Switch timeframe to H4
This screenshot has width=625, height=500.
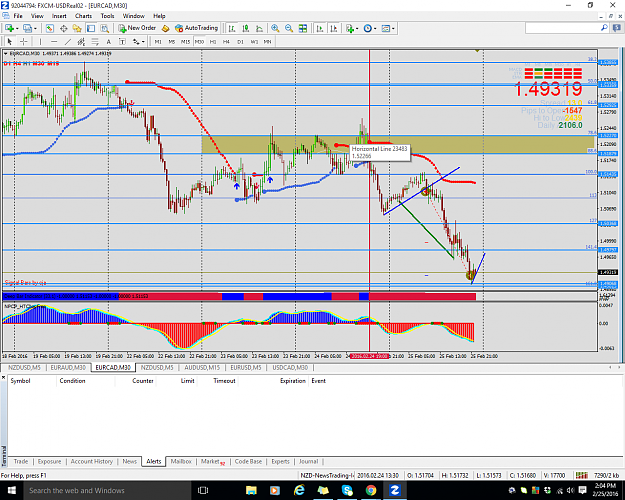(226, 41)
